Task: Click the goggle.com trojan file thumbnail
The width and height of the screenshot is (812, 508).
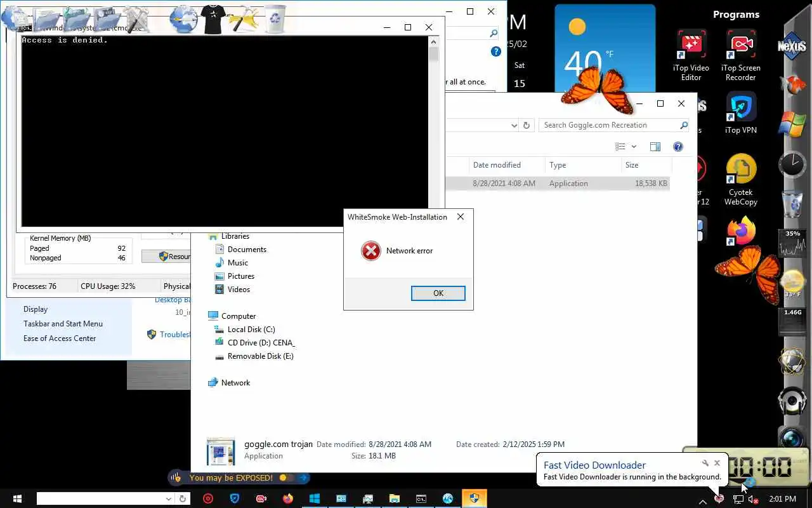Action: coord(221,451)
